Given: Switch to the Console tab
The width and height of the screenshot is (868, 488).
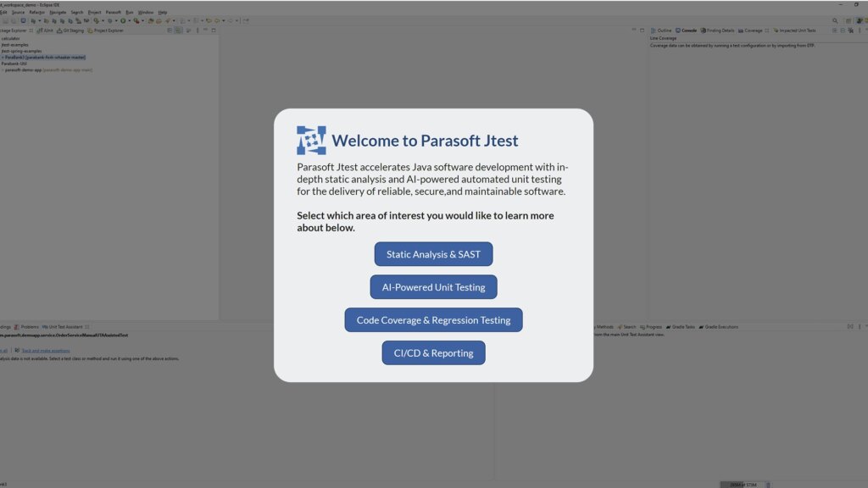Looking at the screenshot, I should click(686, 30).
